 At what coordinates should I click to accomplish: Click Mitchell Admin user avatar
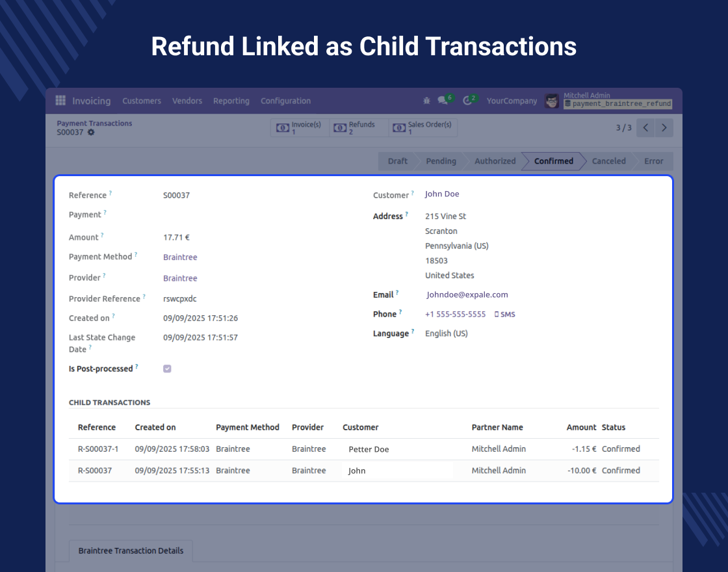click(552, 101)
